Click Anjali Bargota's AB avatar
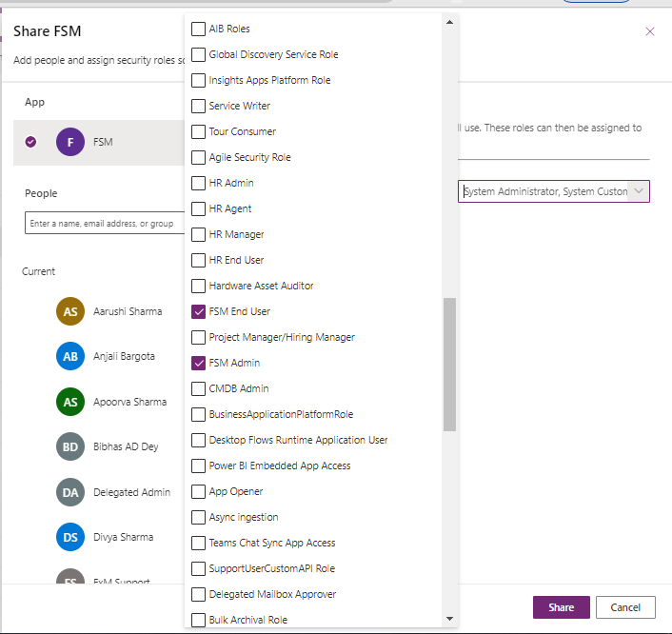Image resolution: width=672 pixels, height=634 pixels. (x=70, y=356)
